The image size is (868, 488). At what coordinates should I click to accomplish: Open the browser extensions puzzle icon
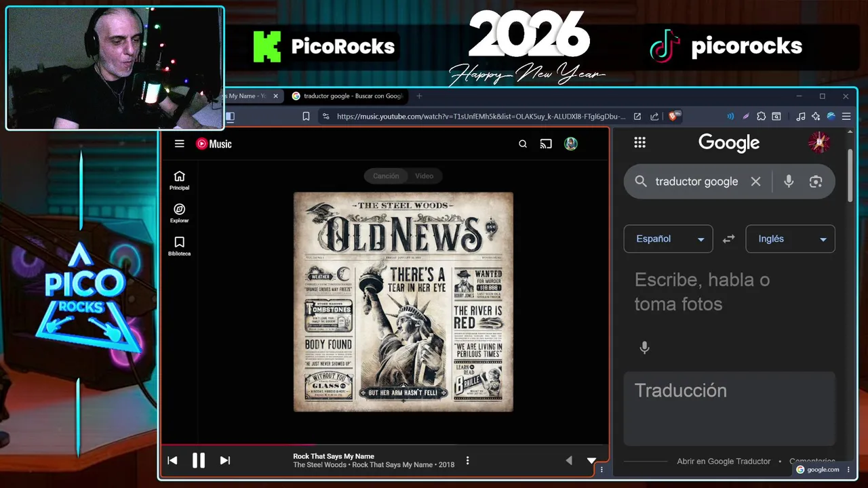click(762, 117)
